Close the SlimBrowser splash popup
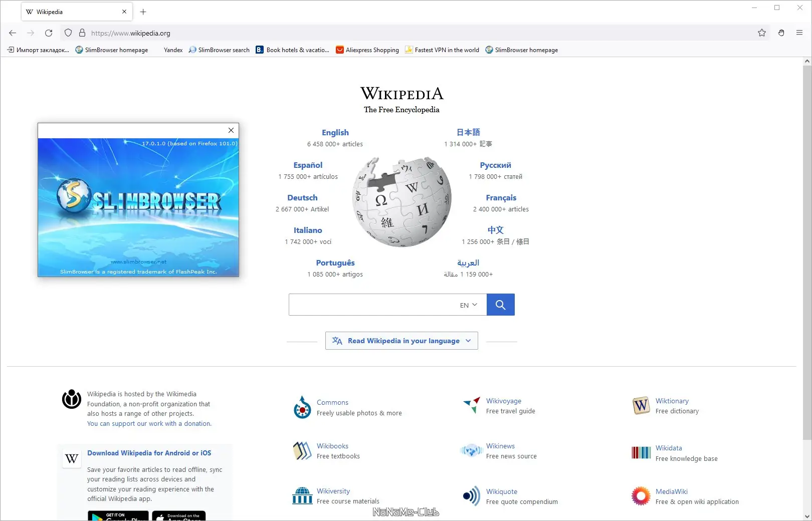812x521 pixels. 231,130
